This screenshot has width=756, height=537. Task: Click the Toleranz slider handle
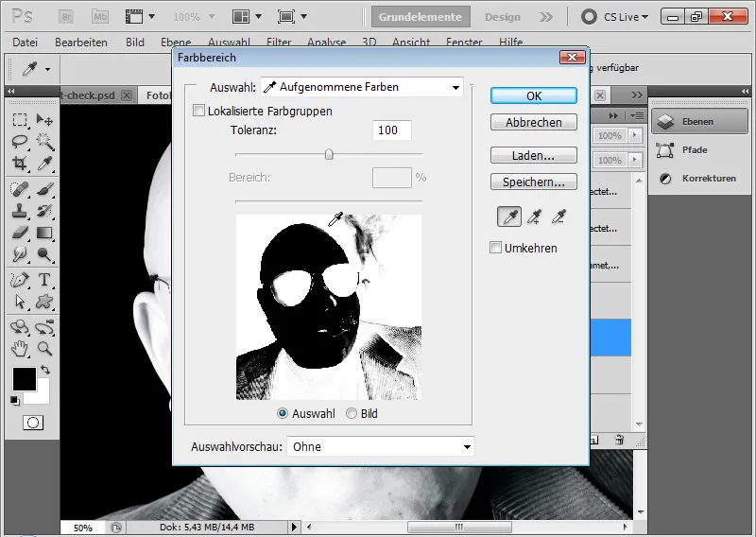(329, 154)
